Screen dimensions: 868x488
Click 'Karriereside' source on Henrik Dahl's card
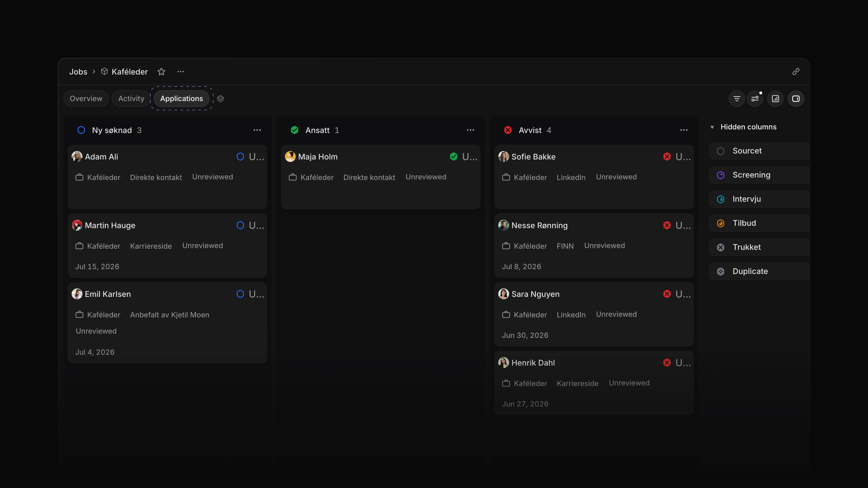tap(578, 384)
